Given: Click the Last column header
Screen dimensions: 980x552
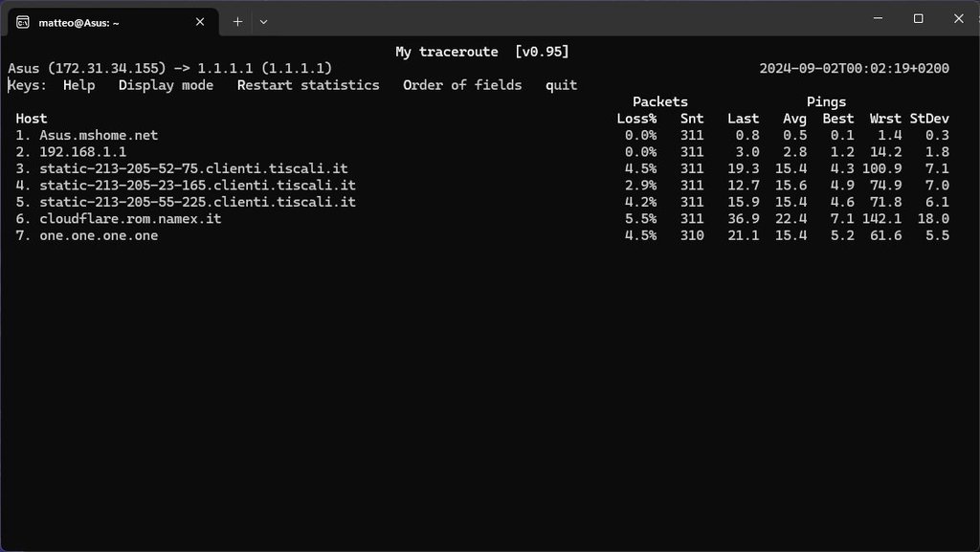Looking at the screenshot, I should click(743, 119).
